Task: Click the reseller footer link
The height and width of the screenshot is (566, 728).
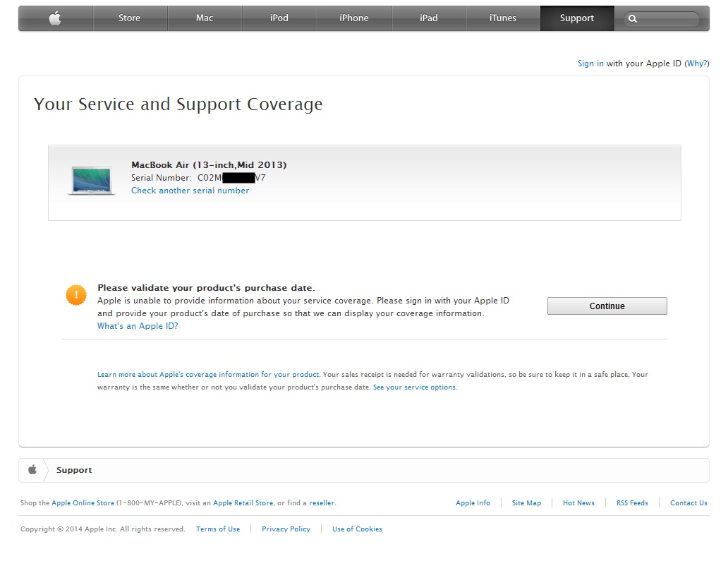Action: pos(322,503)
